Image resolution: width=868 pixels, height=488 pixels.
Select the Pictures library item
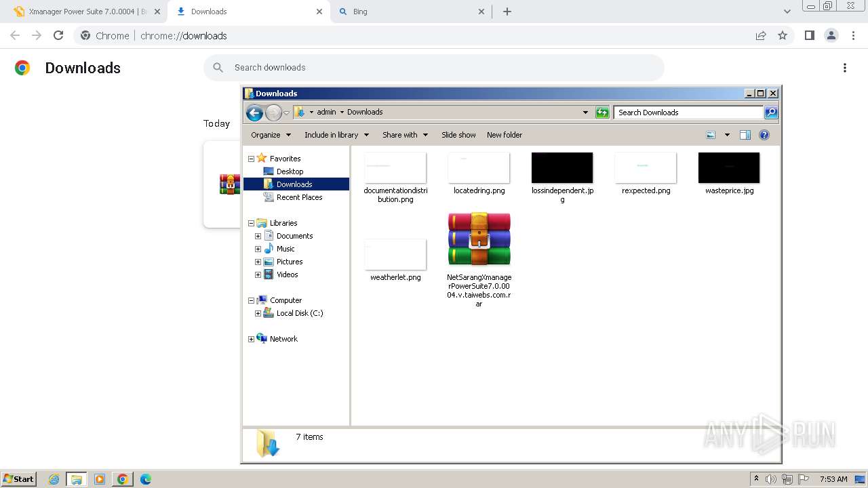290,262
